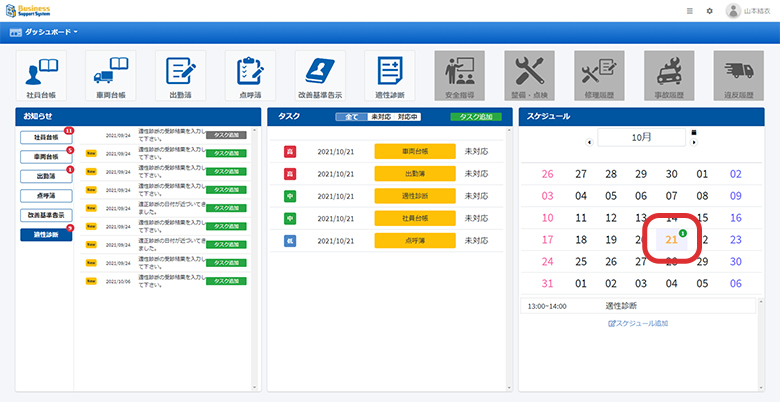
Task: Click the 適性診断 aptitude diagnosis icon
Action: [390, 76]
